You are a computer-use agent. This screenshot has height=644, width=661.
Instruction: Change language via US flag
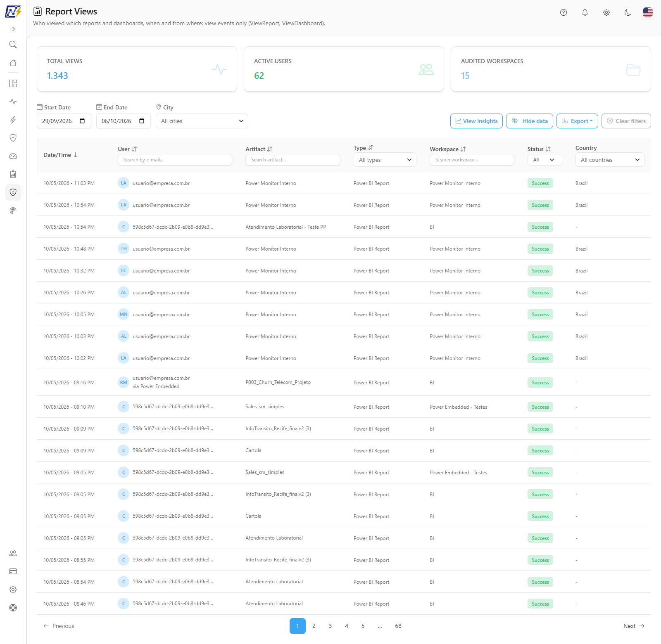pos(648,12)
